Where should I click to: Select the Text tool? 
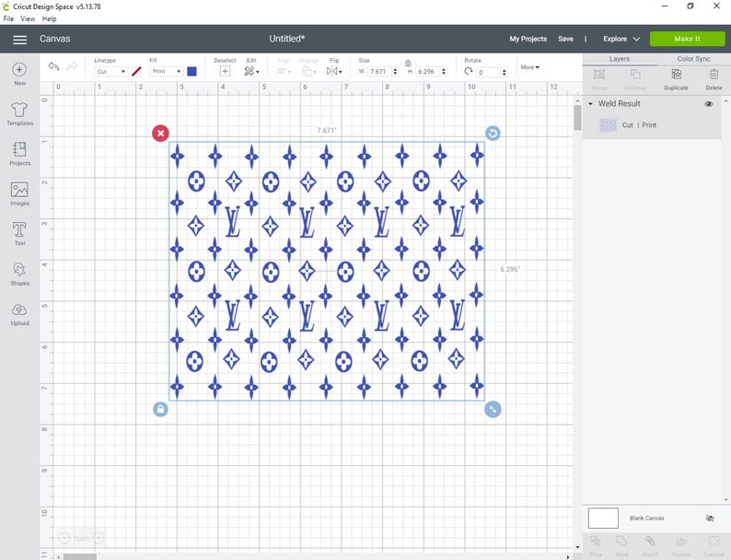click(19, 230)
